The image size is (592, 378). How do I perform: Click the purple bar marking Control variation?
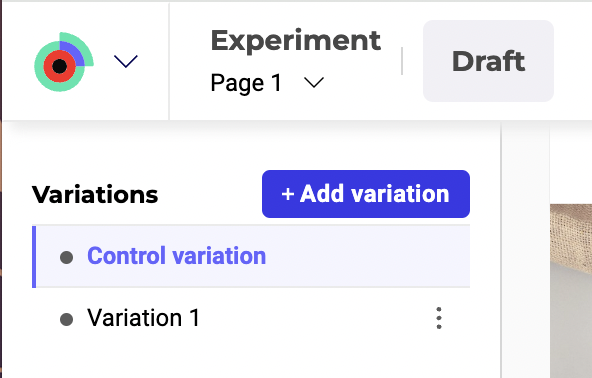point(34,256)
